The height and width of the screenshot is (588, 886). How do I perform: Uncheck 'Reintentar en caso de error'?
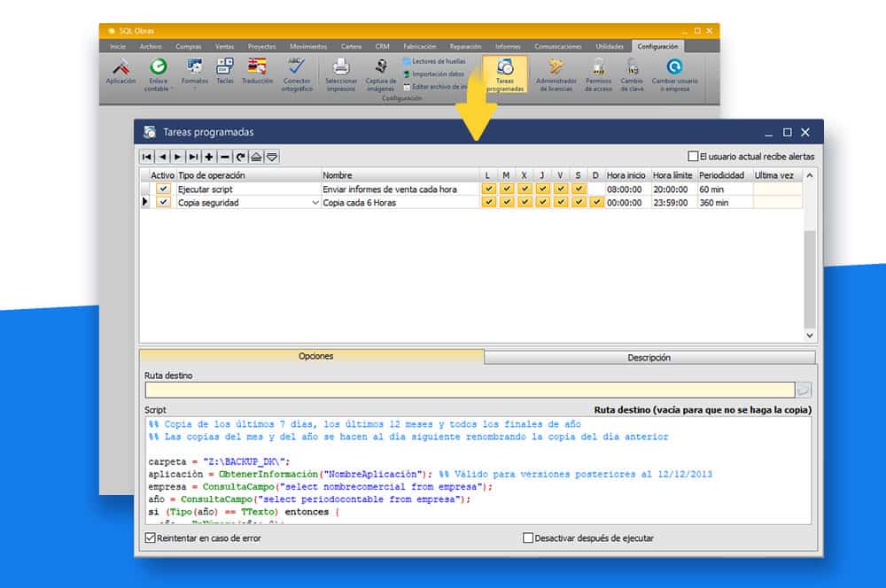coord(150,538)
